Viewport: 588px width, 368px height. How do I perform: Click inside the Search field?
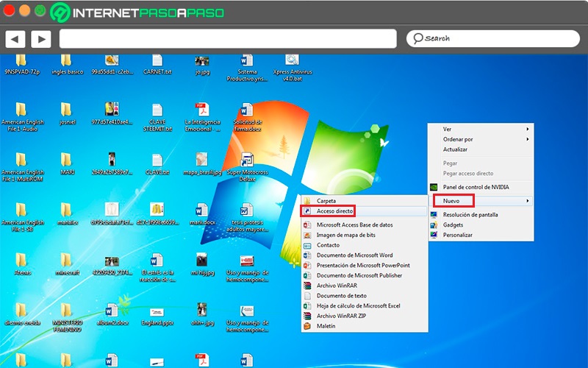(493, 39)
